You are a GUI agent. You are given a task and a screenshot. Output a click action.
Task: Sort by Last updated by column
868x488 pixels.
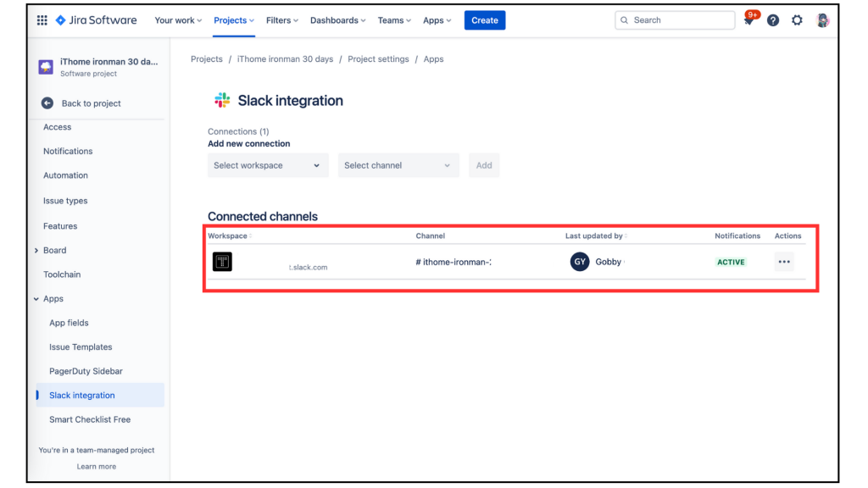point(596,236)
